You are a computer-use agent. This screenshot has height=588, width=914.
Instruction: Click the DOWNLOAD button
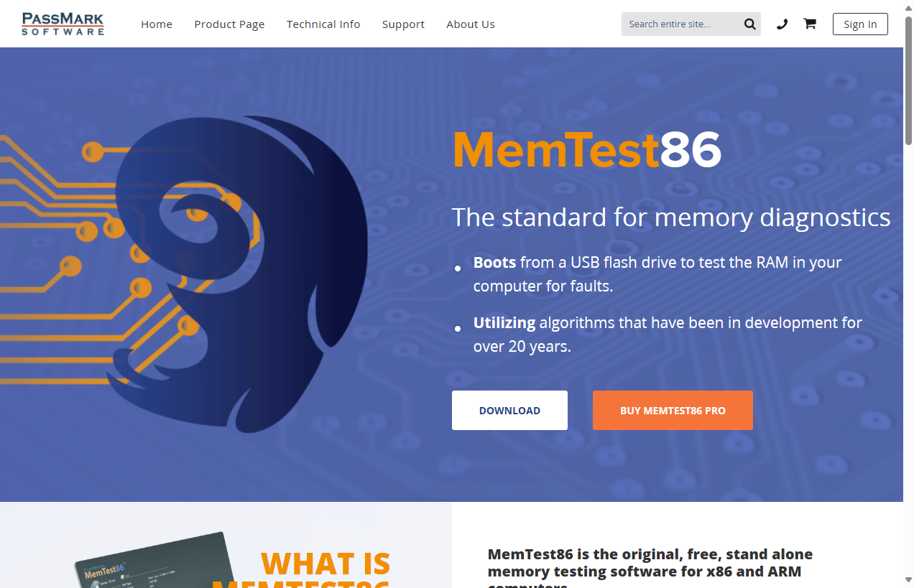point(509,410)
